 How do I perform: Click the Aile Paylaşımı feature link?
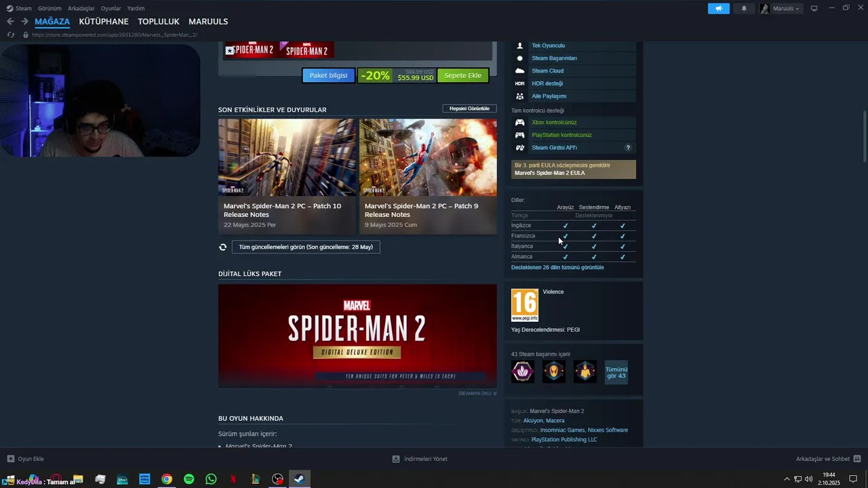[x=549, y=96]
